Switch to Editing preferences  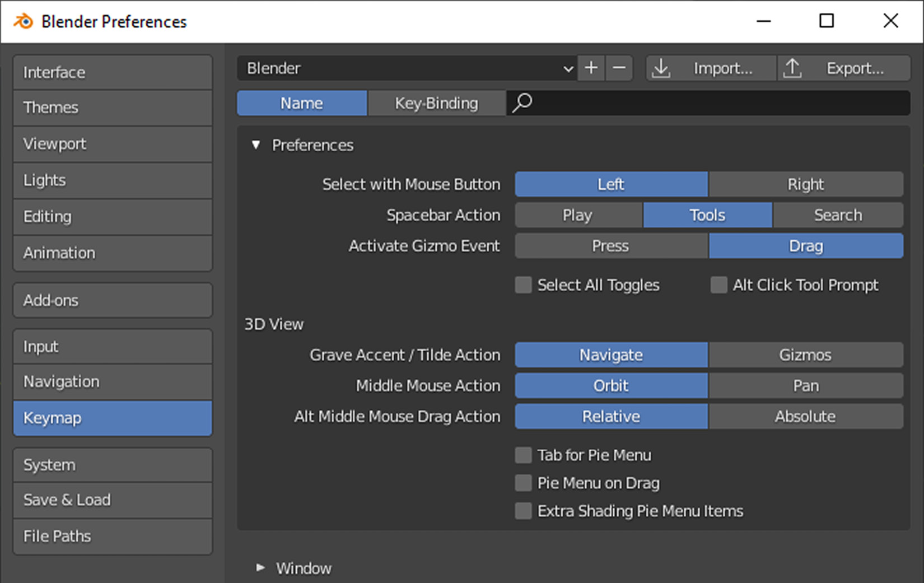(113, 217)
